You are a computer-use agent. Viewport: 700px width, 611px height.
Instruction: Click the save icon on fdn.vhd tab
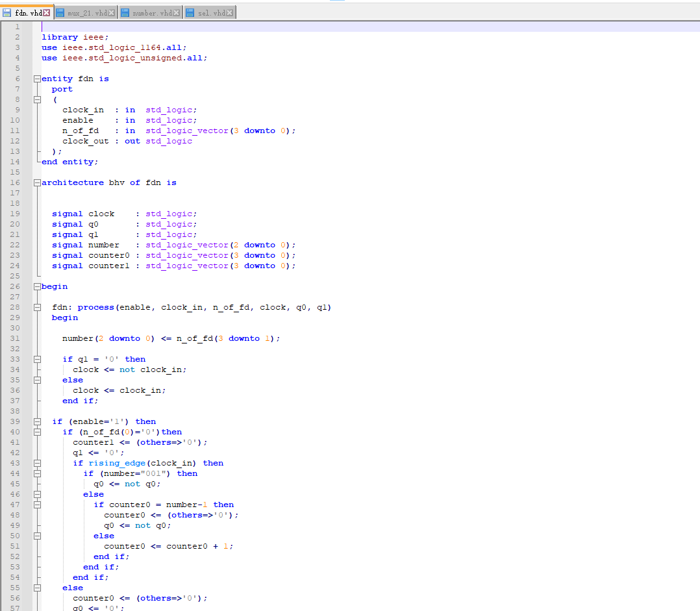coord(7,13)
